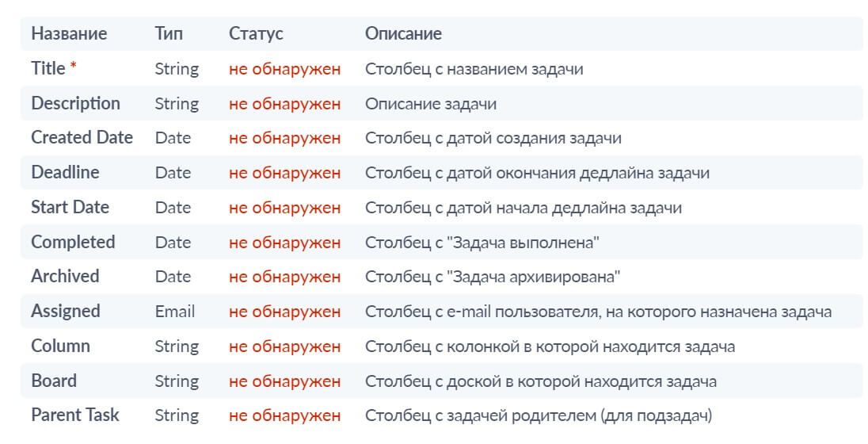Click 'не обнаружен' status for Parent Task

click(x=284, y=415)
